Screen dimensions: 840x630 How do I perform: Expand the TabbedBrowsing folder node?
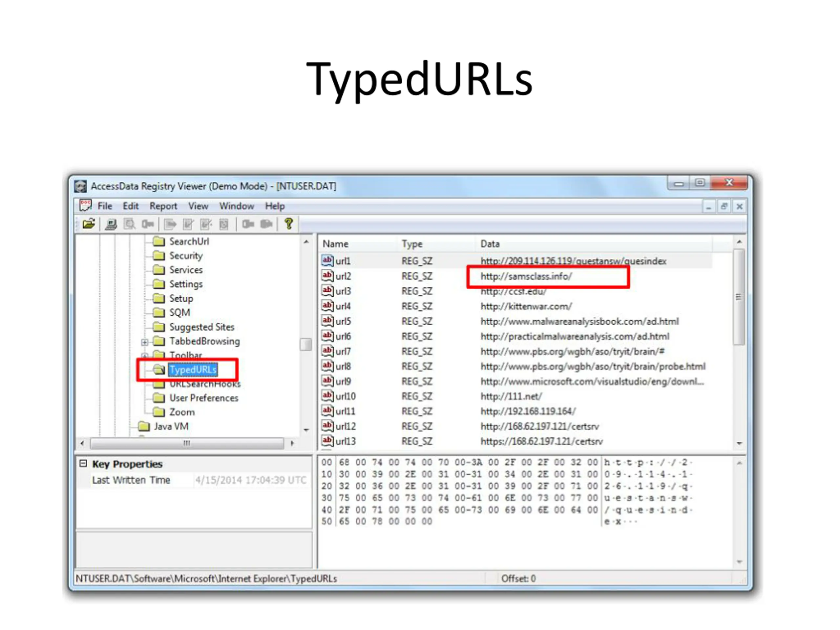coord(144,342)
